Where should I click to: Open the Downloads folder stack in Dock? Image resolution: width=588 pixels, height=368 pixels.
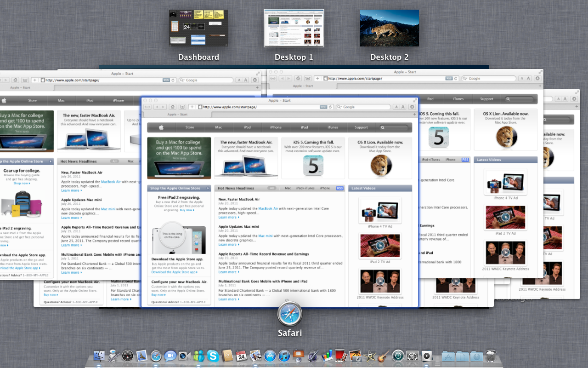[477, 356]
